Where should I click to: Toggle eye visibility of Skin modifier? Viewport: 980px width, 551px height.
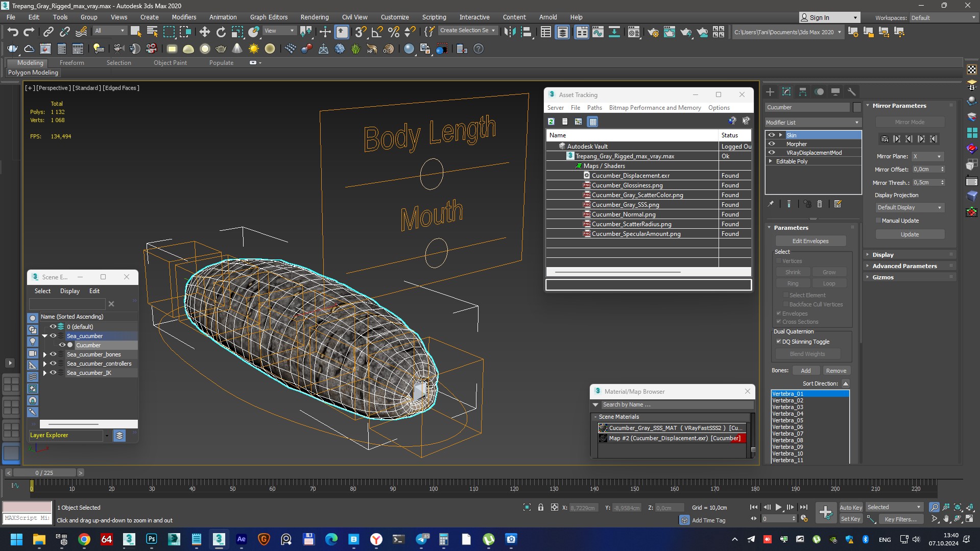pyautogui.click(x=772, y=135)
